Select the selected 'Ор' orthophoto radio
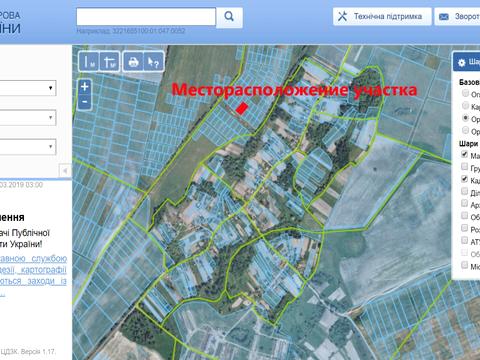The height and width of the screenshot is (360, 480). tap(465, 118)
